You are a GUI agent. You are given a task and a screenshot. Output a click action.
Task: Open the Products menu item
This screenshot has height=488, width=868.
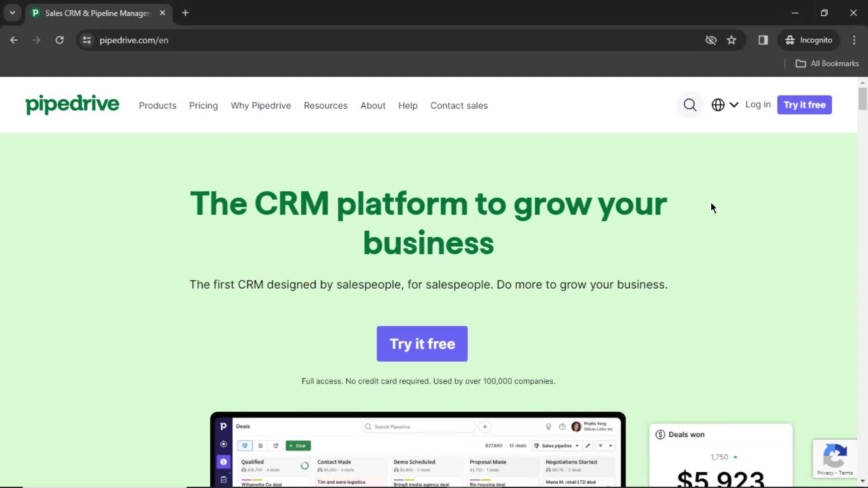coord(157,105)
